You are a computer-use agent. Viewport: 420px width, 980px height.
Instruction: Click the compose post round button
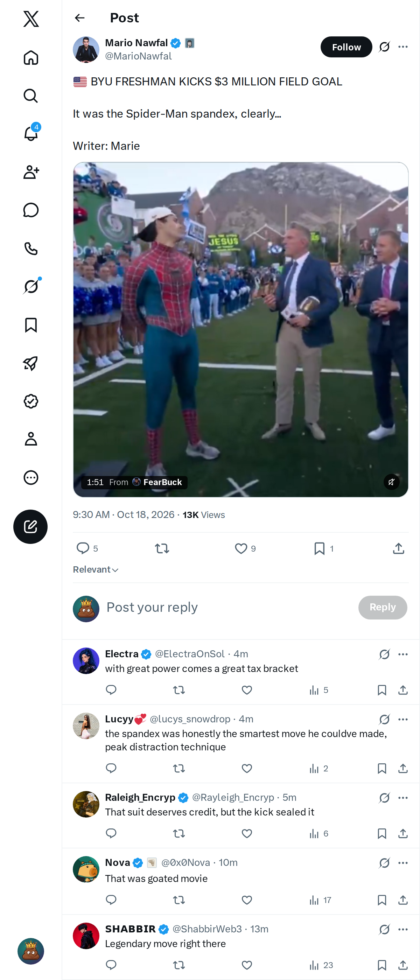tap(30, 526)
